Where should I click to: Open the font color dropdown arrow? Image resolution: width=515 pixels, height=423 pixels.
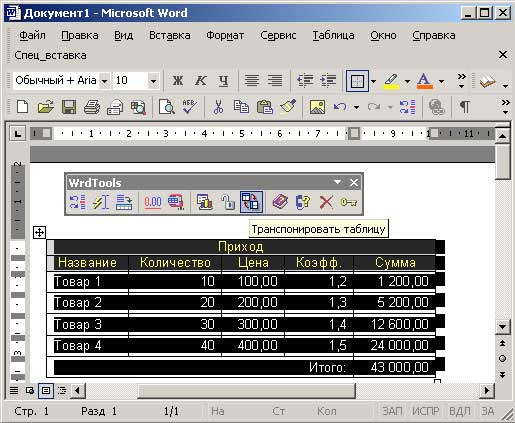(441, 81)
